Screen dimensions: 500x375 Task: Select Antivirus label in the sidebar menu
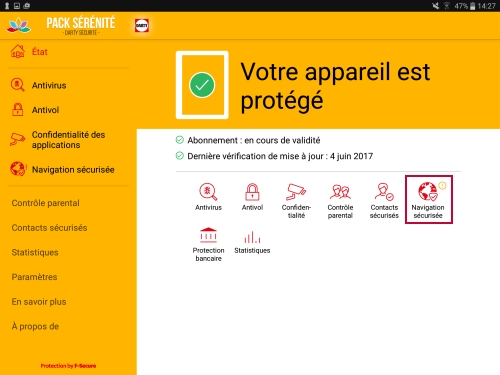[49, 85]
